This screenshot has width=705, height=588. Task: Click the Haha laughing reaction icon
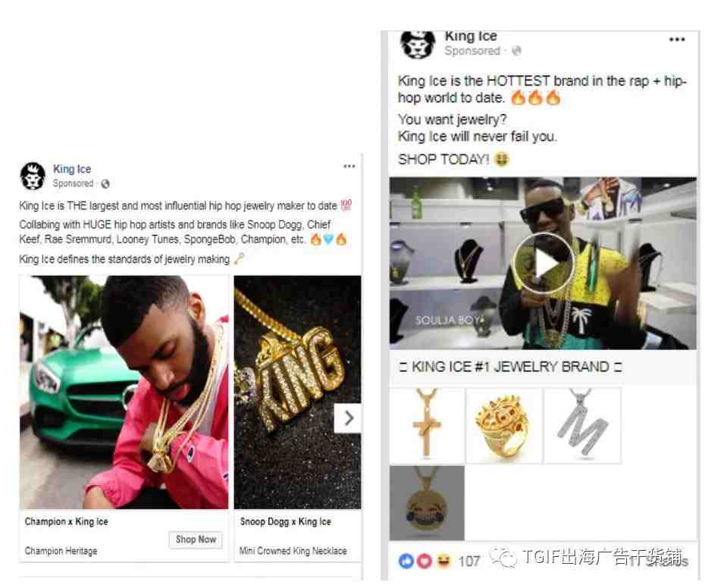point(443,561)
